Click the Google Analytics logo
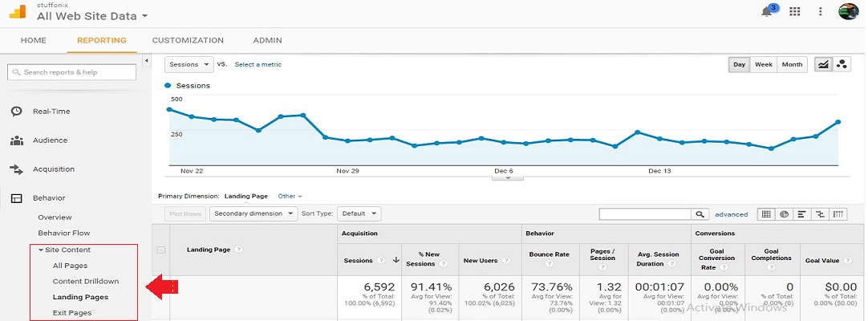This screenshot has height=321, width=868. pyautogui.click(x=18, y=11)
